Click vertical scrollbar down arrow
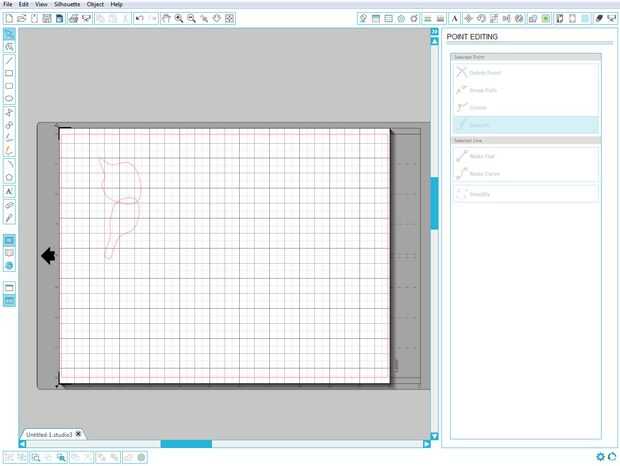 coord(435,436)
